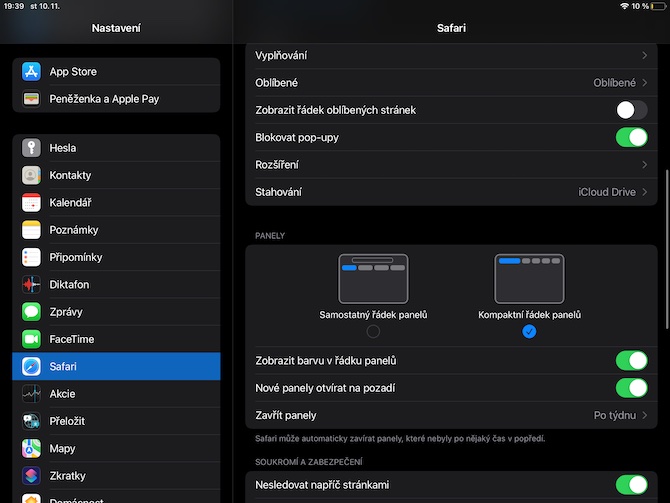
Task: Tap the Safari compass icon
Action: 31,366
